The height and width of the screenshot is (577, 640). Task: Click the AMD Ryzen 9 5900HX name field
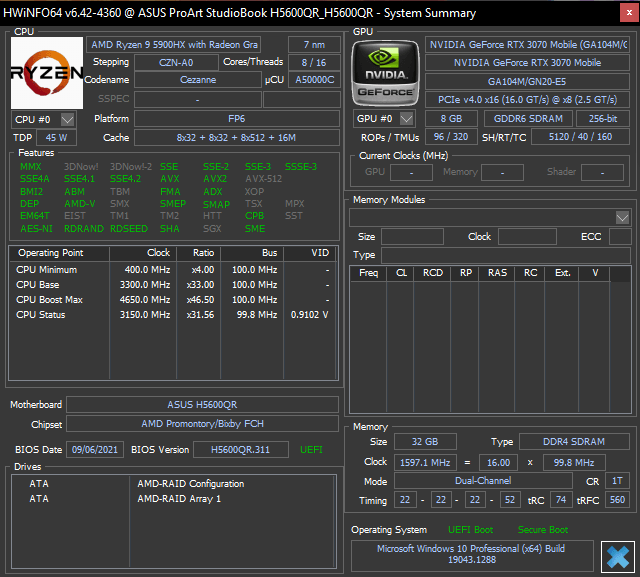[x=173, y=44]
